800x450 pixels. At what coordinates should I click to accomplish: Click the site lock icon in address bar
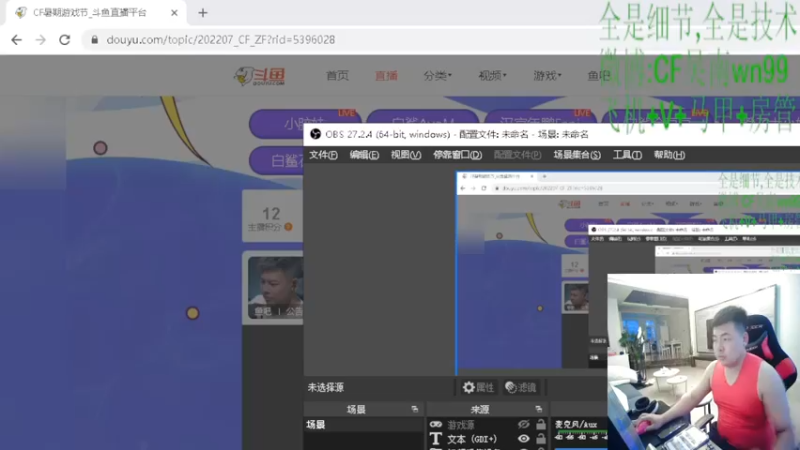click(94, 40)
